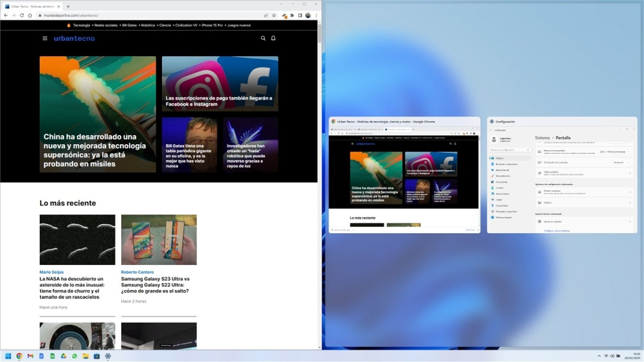The image size is (644, 362).
Task: Click author Roberto Cantero link
Action: [137, 272]
